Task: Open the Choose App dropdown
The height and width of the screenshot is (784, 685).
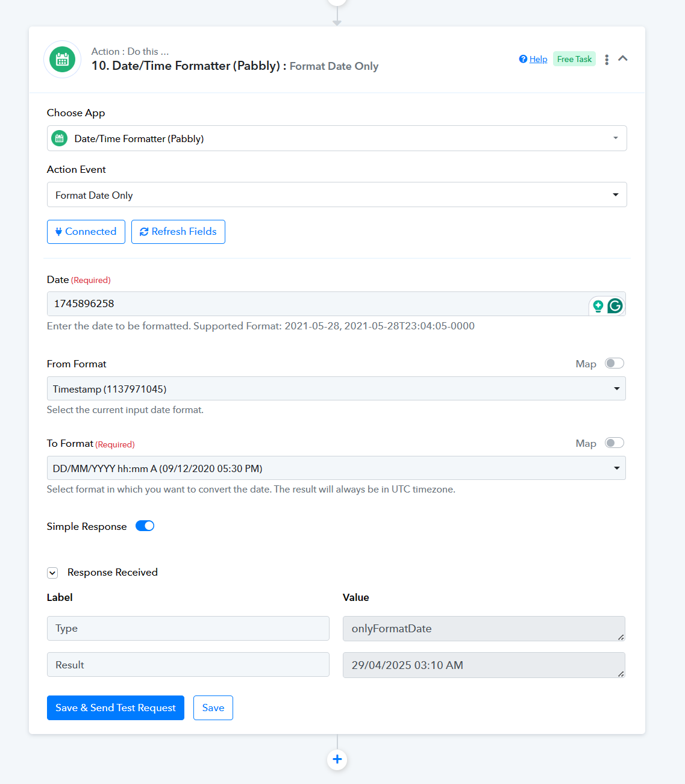Action: point(337,138)
